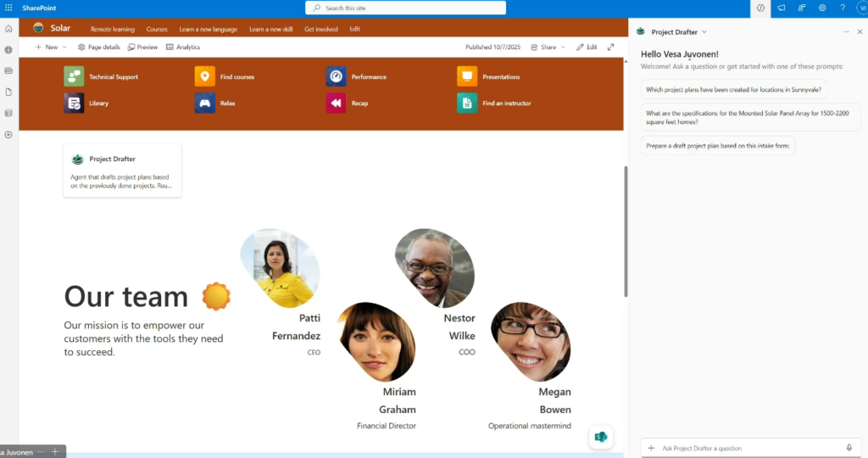Open the Project Drafter agent card
868x458 pixels.
[x=122, y=170]
